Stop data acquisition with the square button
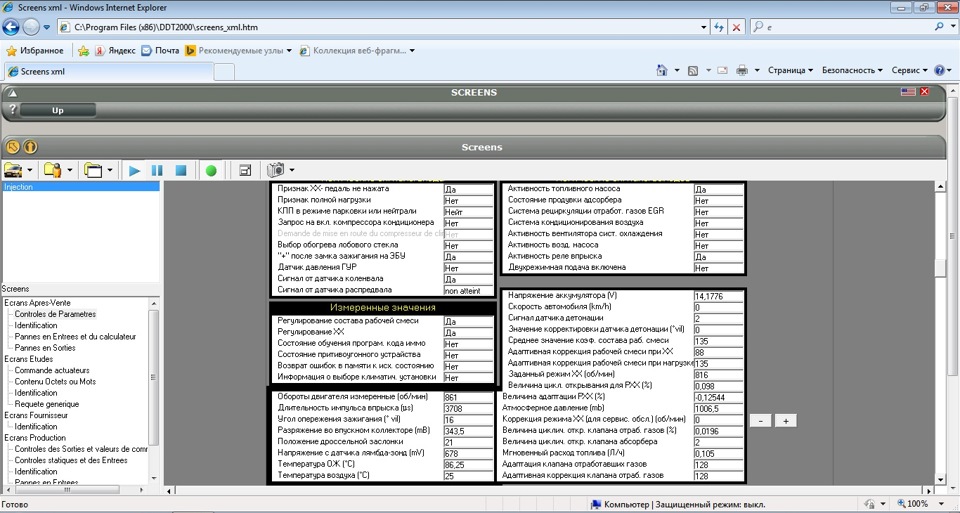This screenshot has width=960, height=513. click(181, 171)
